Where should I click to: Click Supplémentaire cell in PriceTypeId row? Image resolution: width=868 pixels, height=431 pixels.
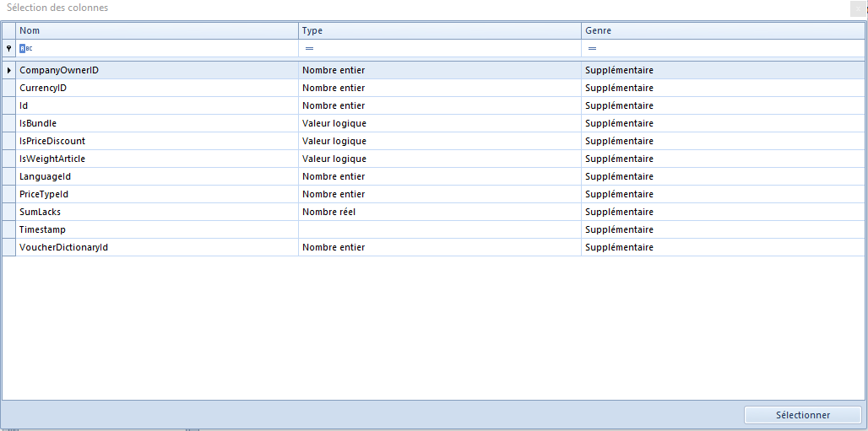tap(723, 194)
